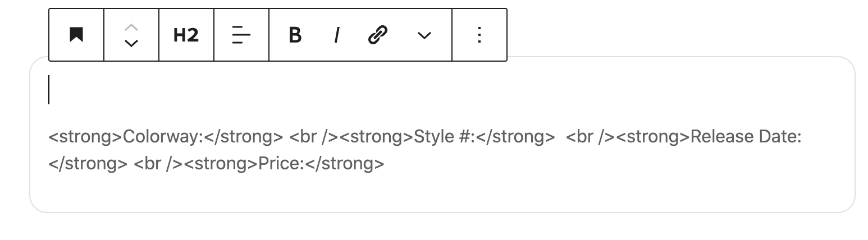Click into the empty heading field
The width and height of the screenshot is (868, 240).
pyautogui.click(x=442, y=90)
